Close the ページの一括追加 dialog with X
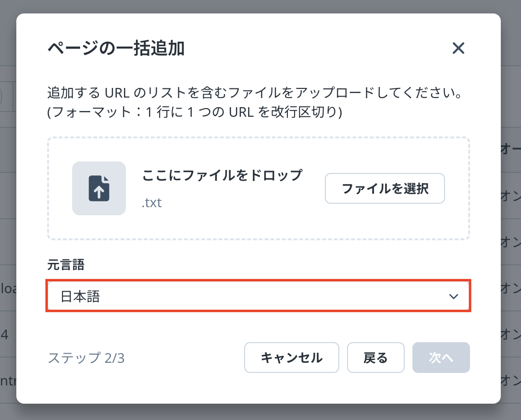 click(x=458, y=48)
